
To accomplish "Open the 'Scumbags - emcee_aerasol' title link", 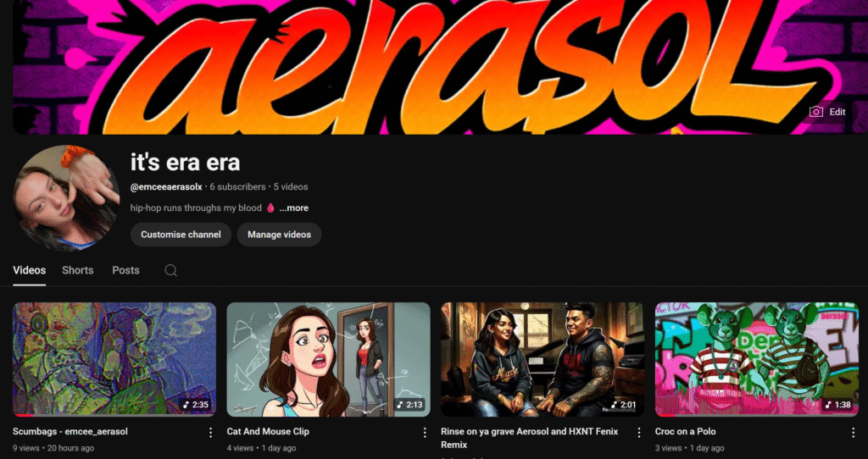I will click(70, 432).
